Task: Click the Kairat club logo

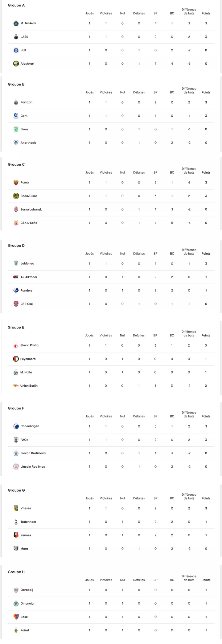Action: [x=16, y=630]
